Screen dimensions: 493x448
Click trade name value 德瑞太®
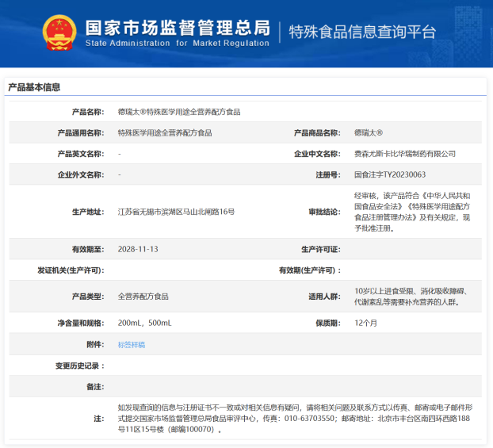click(x=369, y=132)
